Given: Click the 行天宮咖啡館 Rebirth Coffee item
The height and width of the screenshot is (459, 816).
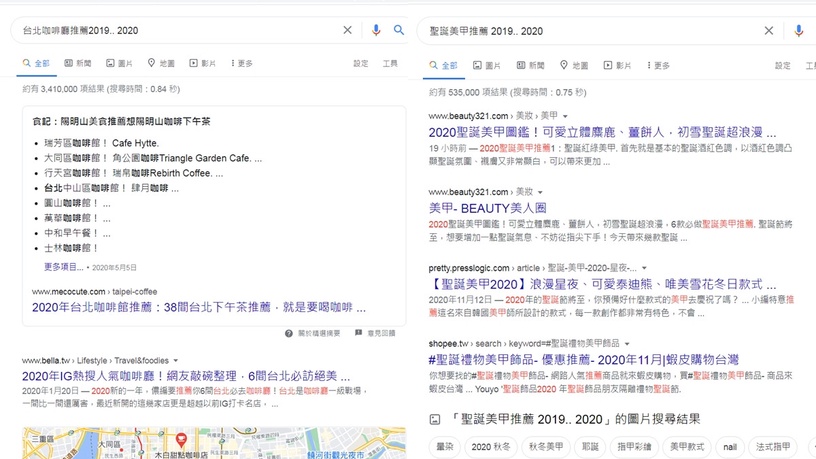Looking at the screenshot, I should pyautogui.click(x=134, y=173).
